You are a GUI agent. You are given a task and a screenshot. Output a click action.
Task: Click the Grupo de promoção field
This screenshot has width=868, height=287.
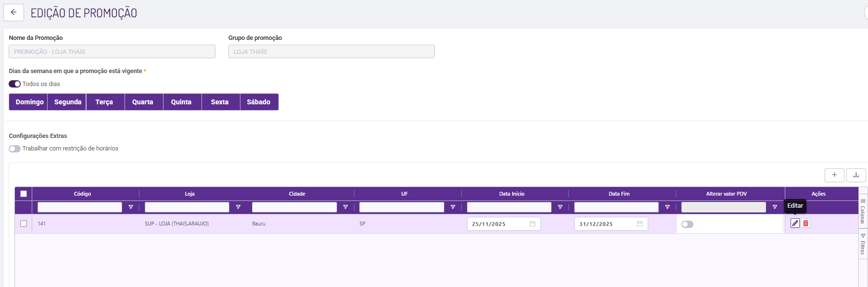(x=331, y=51)
